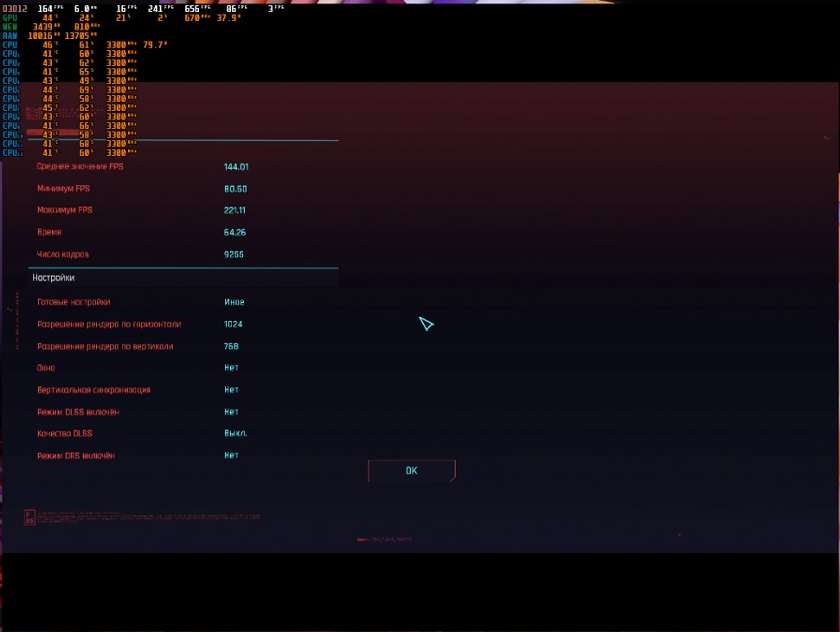Click "Нет" in Режим DRS включён row
The height and width of the screenshot is (632, 840).
pyautogui.click(x=231, y=455)
